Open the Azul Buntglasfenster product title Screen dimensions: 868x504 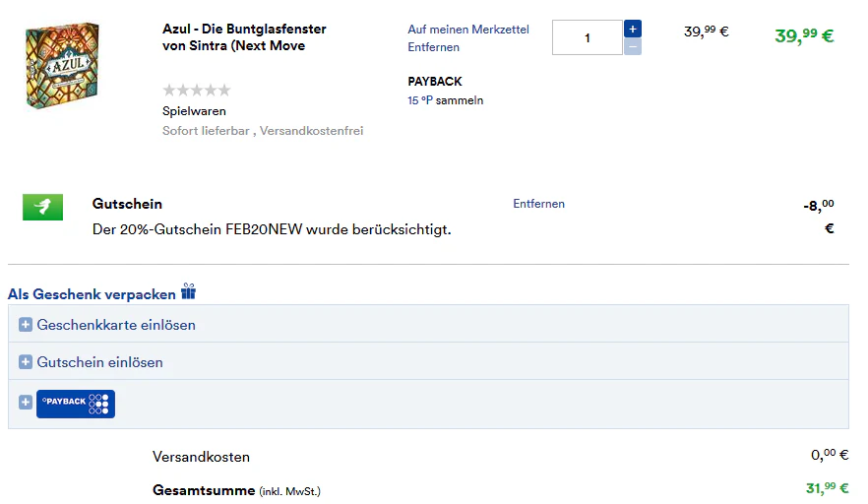click(x=244, y=37)
